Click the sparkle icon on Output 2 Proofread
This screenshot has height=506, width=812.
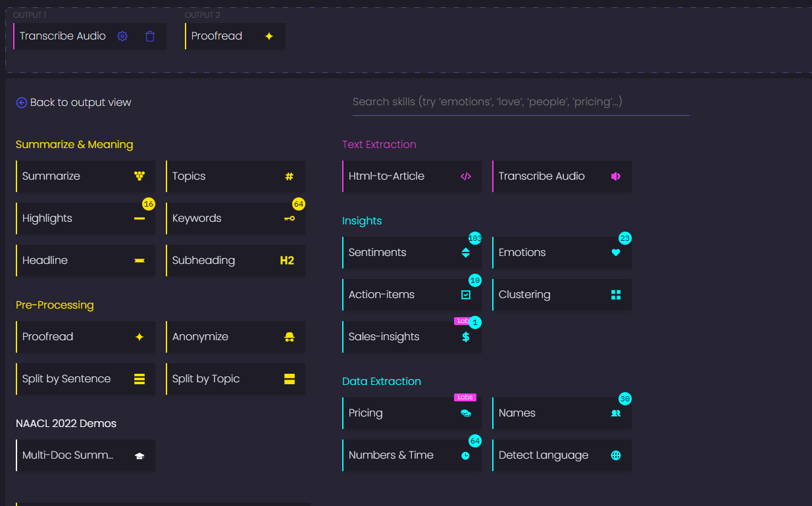pos(269,36)
